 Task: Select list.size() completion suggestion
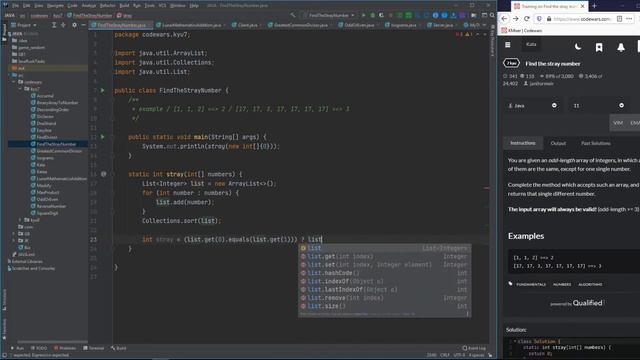tap(384, 306)
